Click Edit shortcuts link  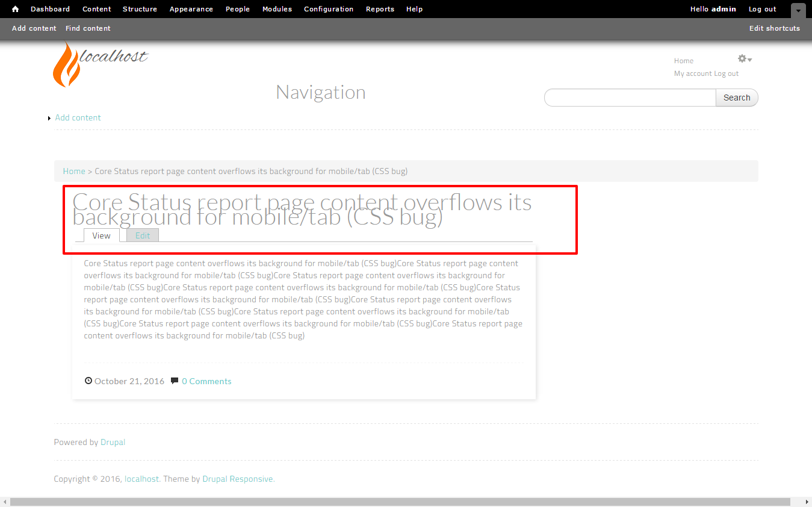[775, 28]
